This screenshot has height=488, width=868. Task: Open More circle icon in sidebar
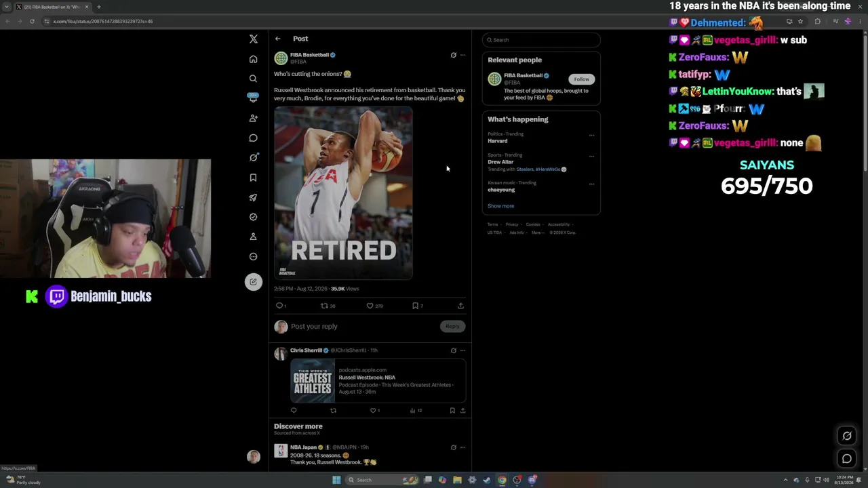coord(253,256)
